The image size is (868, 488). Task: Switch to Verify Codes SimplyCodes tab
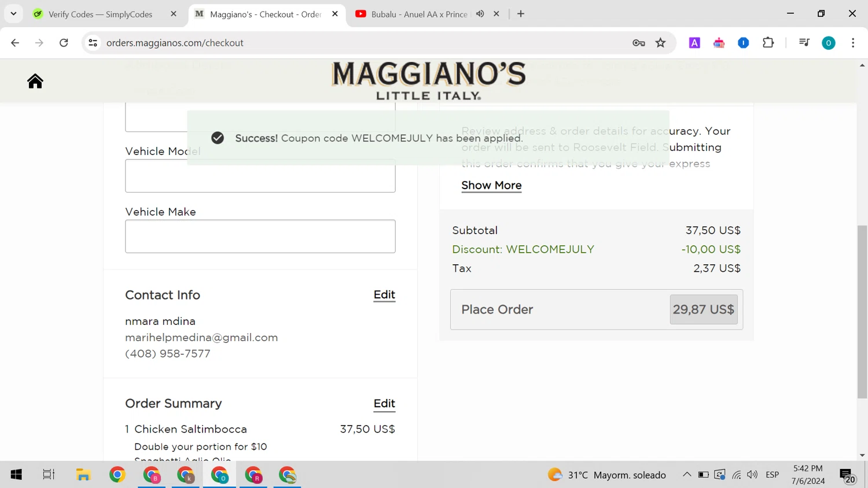coord(100,14)
